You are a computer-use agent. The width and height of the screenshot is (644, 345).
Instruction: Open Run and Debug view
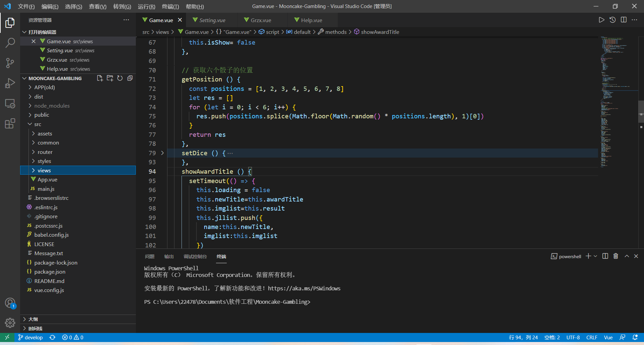click(10, 83)
